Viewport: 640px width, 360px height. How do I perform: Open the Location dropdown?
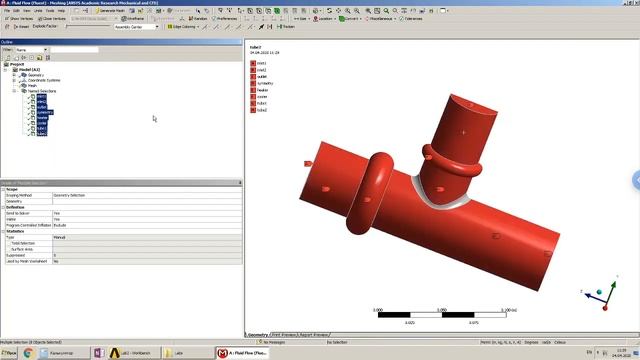pos(324,19)
